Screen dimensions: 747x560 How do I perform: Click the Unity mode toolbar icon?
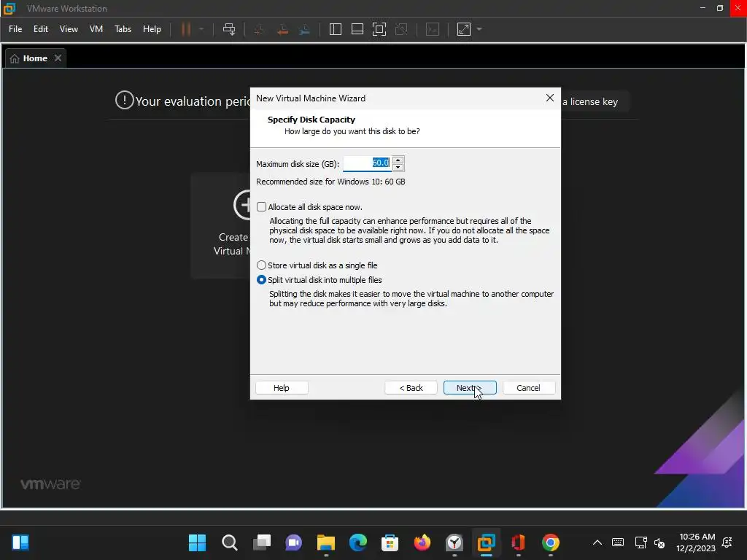coord(402,29)
